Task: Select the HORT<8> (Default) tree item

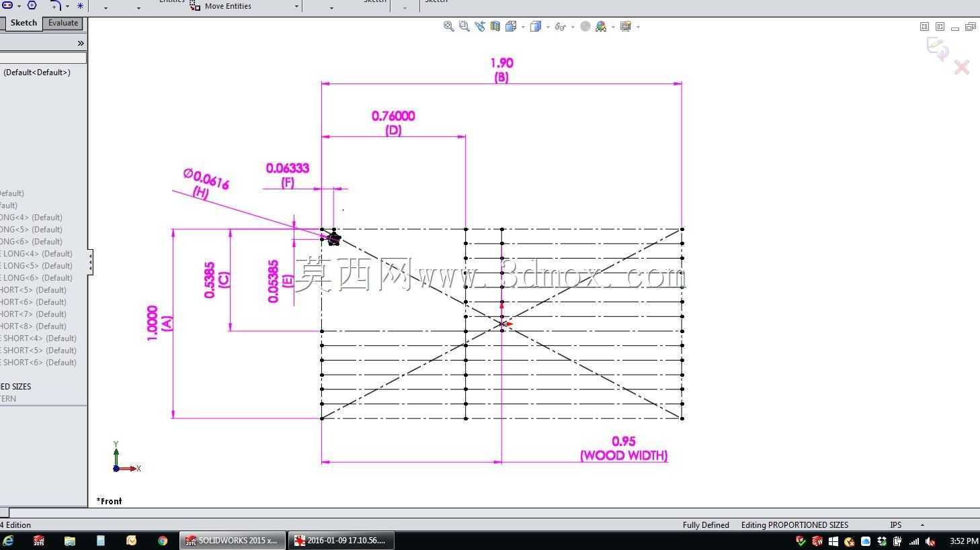Action: 33,326
